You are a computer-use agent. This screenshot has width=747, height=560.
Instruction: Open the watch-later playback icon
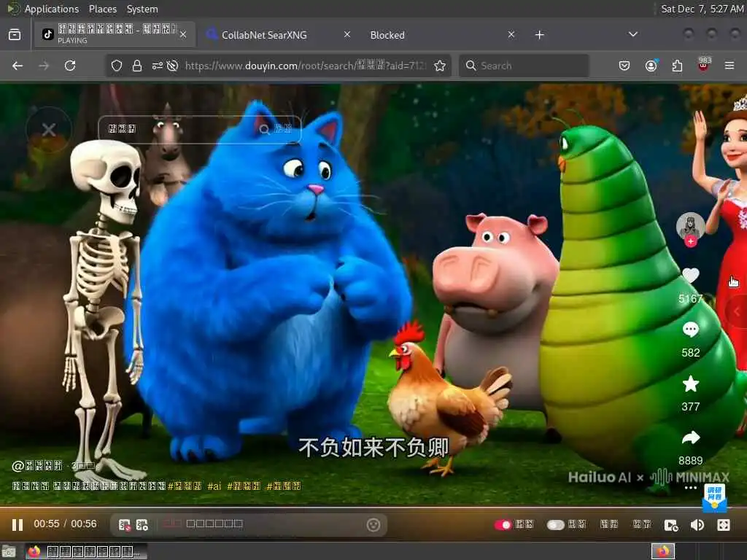tap(671, 525)
